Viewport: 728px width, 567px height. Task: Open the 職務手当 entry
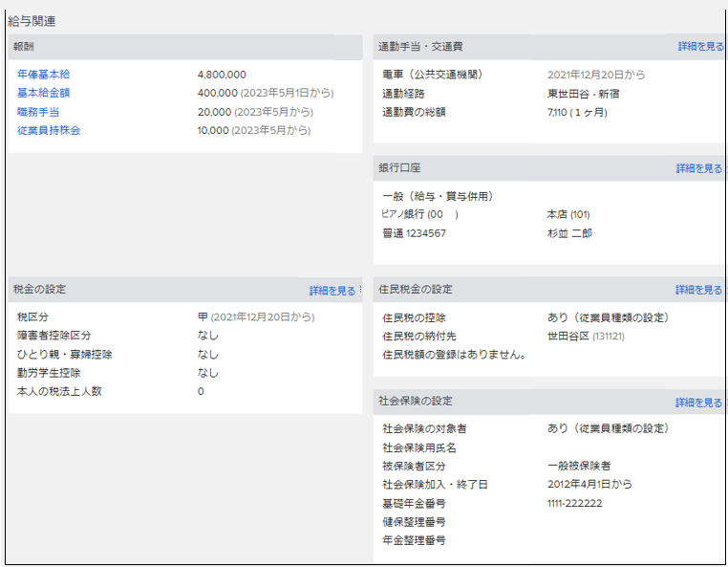pyautogui.click(x=38, y=112)
